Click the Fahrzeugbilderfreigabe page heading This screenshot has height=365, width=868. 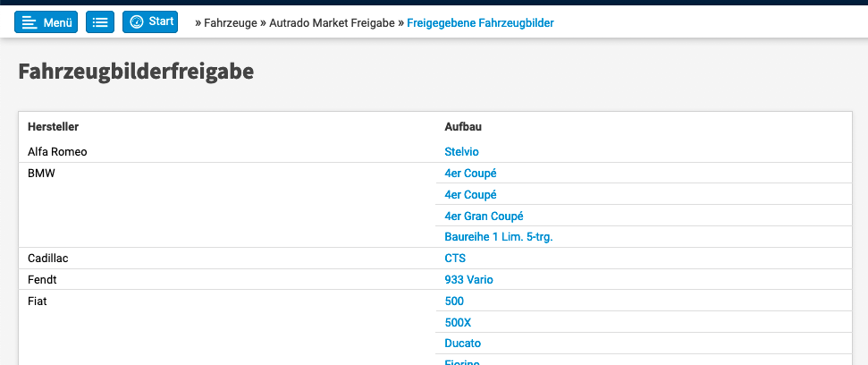(x=136, y=72)
